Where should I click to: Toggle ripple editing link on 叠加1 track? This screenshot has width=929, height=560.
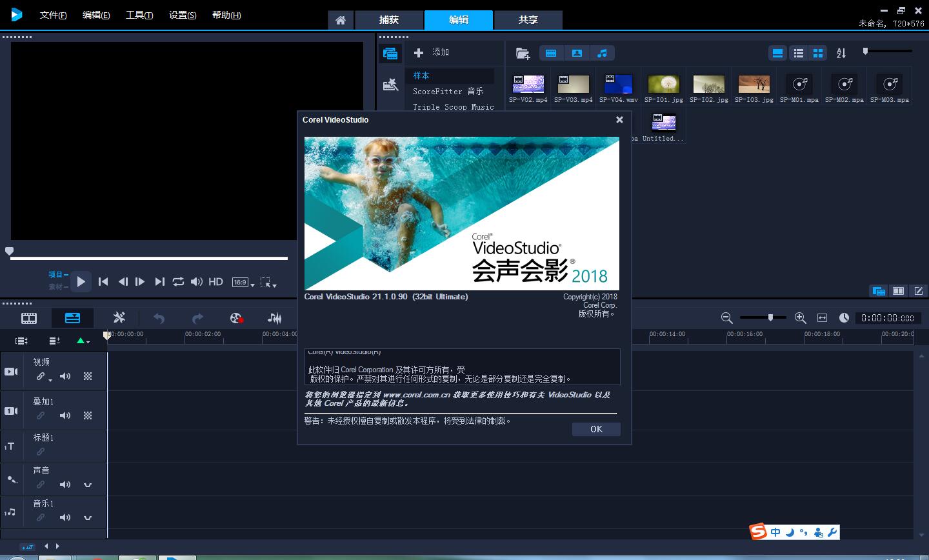tap(41, 415)
